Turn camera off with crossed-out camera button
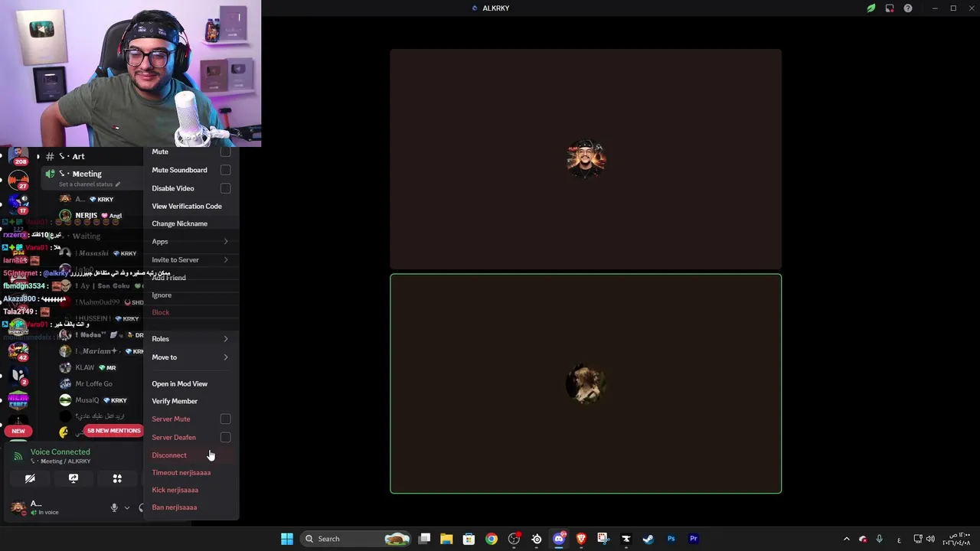 (30, 478)
